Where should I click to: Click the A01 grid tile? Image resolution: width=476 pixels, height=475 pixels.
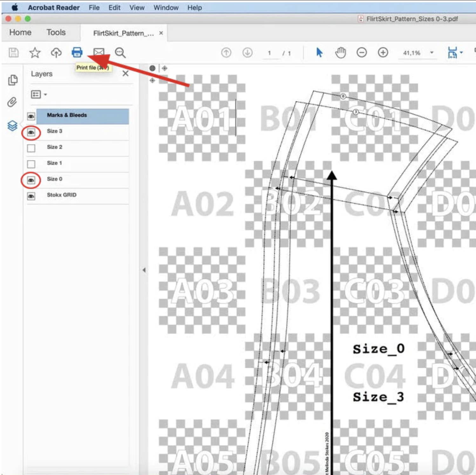point(202,118)
